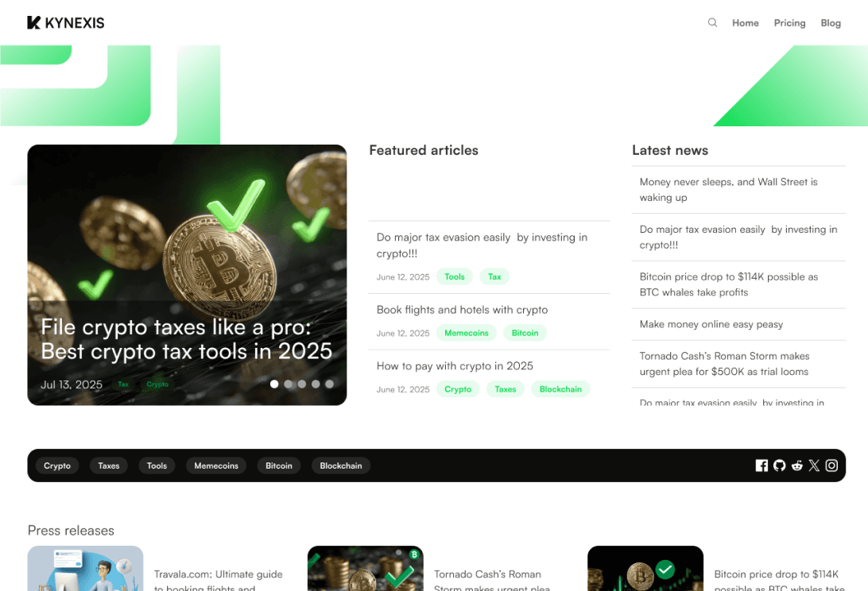Open the Facebook social icon

[761, 465]
